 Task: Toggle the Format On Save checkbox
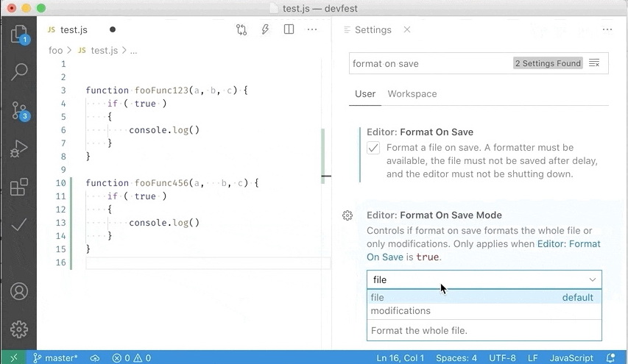click(x=373, y=148)
